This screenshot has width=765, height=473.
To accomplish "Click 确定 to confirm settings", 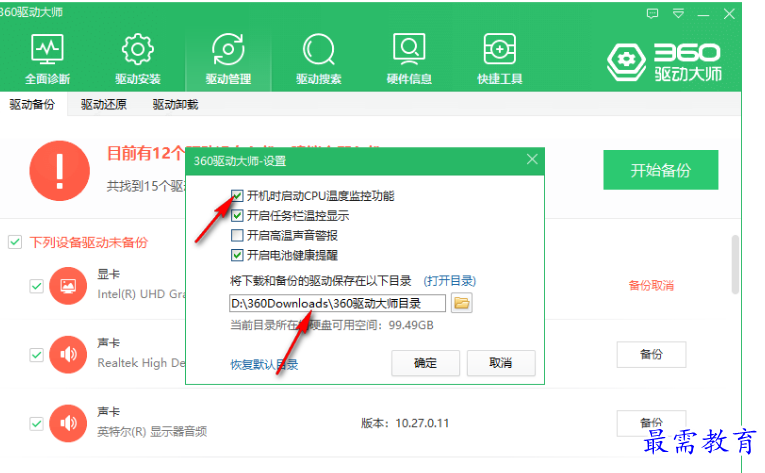I will click(425, 363).
